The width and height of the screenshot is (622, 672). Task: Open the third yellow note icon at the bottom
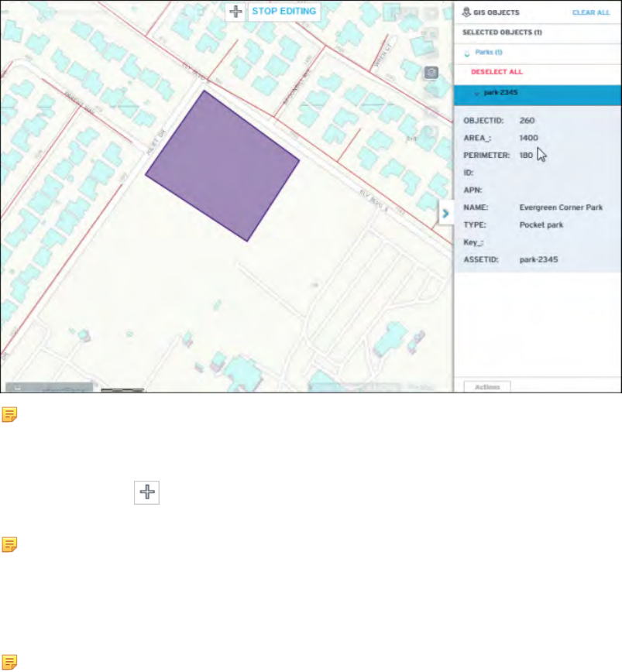(x=9, y=662)
